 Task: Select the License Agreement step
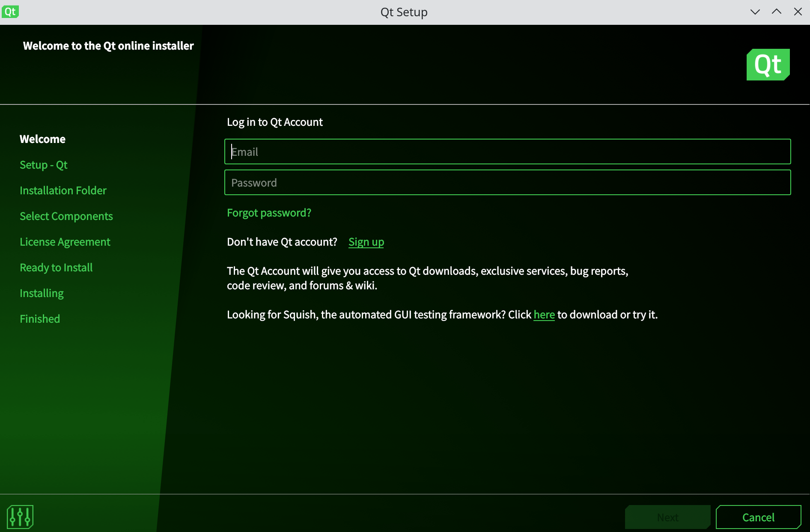65,242
